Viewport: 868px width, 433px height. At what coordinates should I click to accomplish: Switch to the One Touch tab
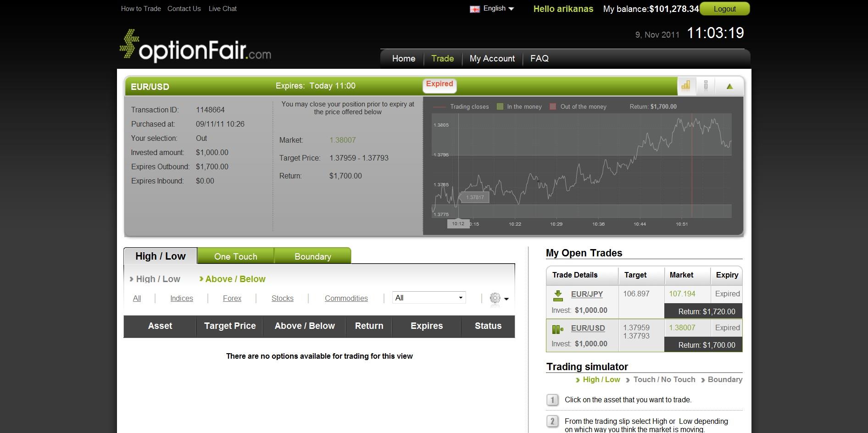(235, 256)
